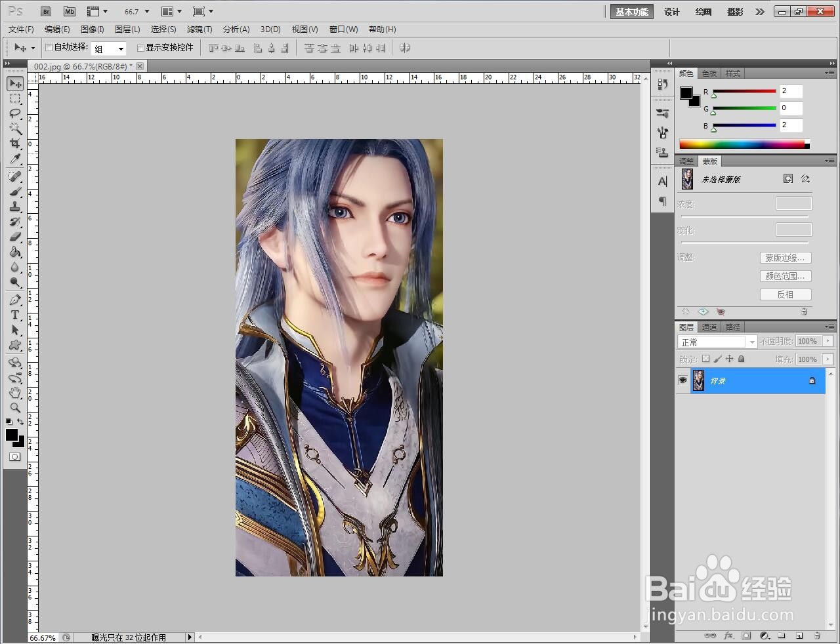Viewport: 840px width, 644px height.
Task: Toggle lock image pixels
Action: point(717,359)
